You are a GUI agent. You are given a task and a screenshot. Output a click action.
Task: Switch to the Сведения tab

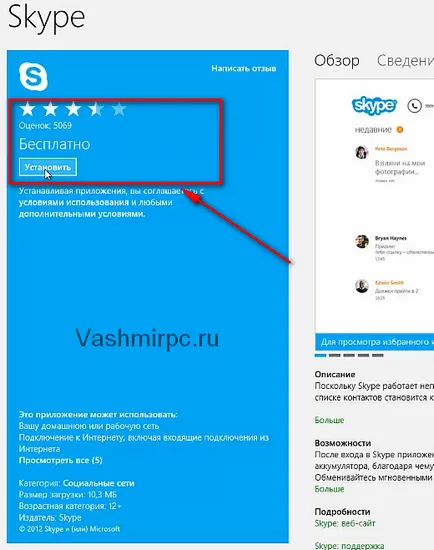[405, 61]
